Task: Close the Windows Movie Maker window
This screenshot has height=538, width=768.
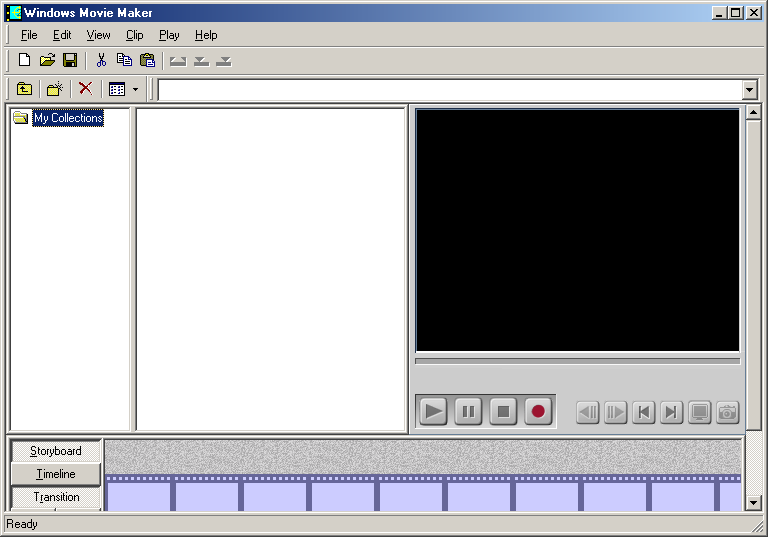Action: [x=753, y=13]
